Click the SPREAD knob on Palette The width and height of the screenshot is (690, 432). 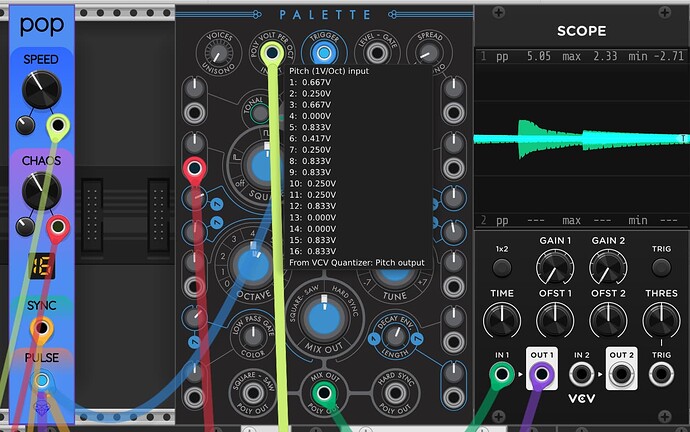click(x=429, y=54)
